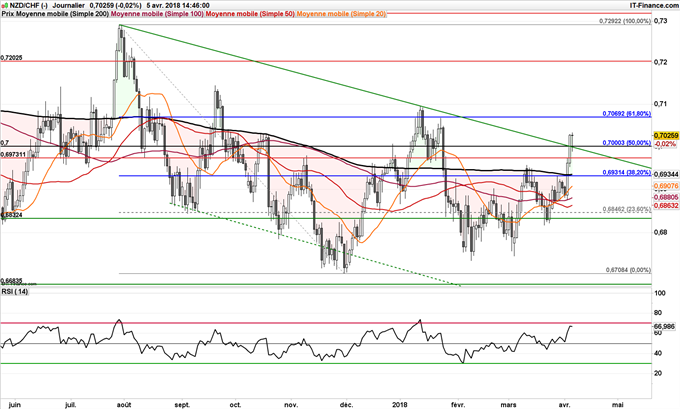
Task: Click the Fibonacci label 0,72922 (100,00%)
Action: (x=624, y=21)
